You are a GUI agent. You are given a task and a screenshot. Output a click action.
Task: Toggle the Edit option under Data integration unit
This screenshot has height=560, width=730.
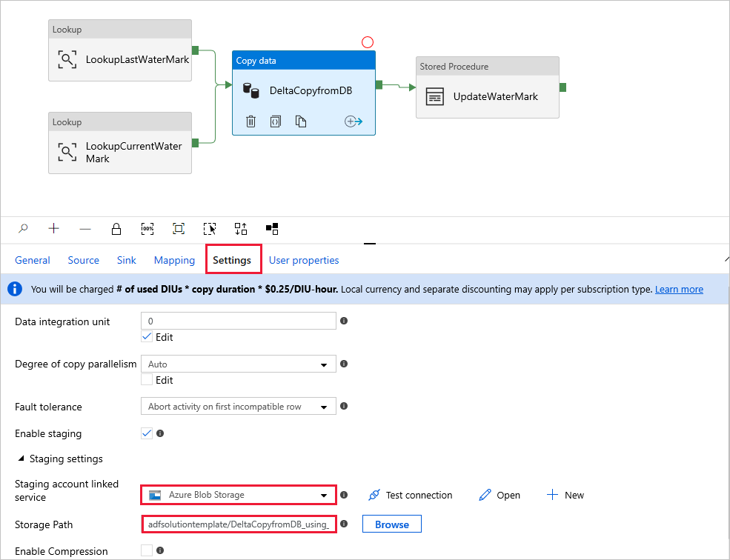coord(147,336)
